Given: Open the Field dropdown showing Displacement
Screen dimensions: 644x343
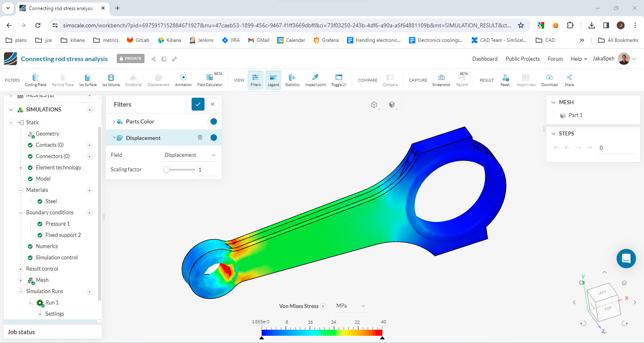Looking at the screenshot, I should point(190,155).
